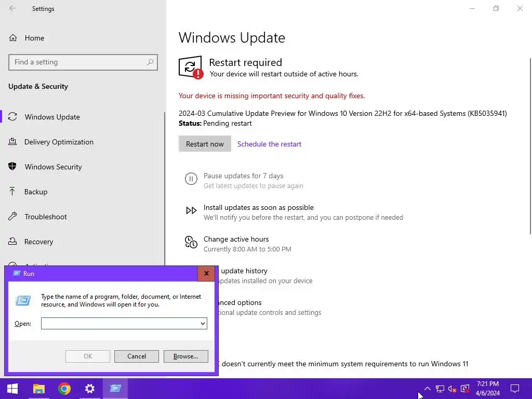
Task: Click the search magnifier icon in Settings
Action: tap(150, 62)
